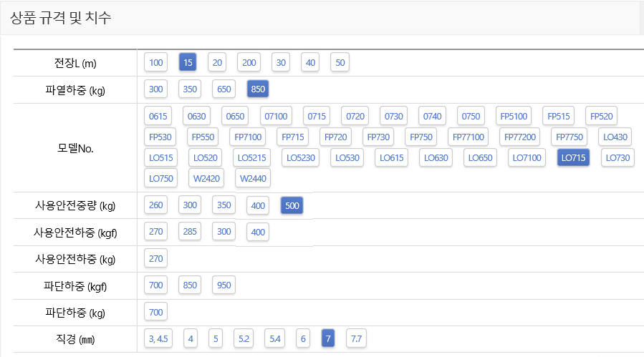Choose model W2440
644x357 pixels.
[251, 178]
